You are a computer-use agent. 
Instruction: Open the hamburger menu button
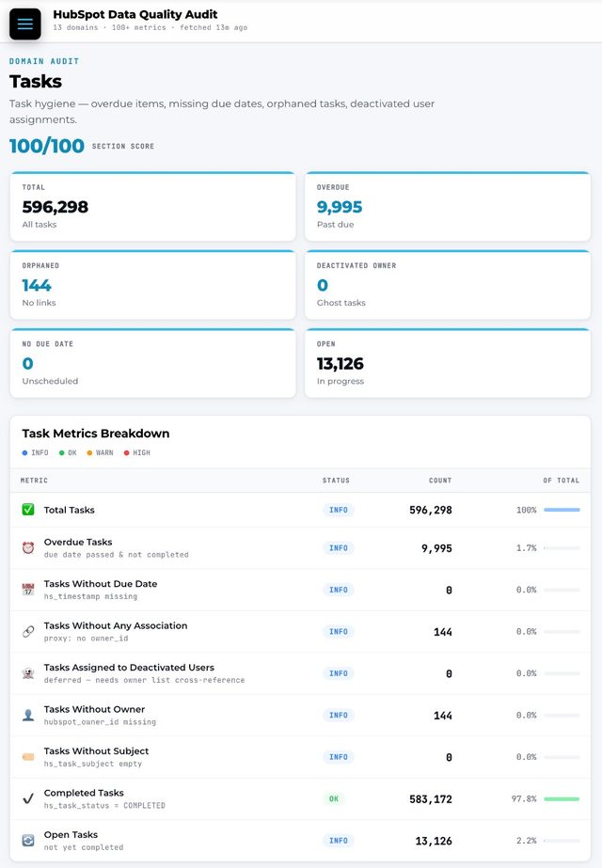tap(24, 24)
